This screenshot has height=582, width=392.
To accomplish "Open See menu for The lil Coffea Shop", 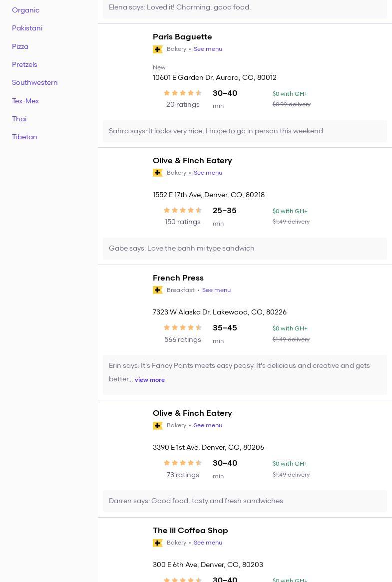I will [x=208, y=543].
